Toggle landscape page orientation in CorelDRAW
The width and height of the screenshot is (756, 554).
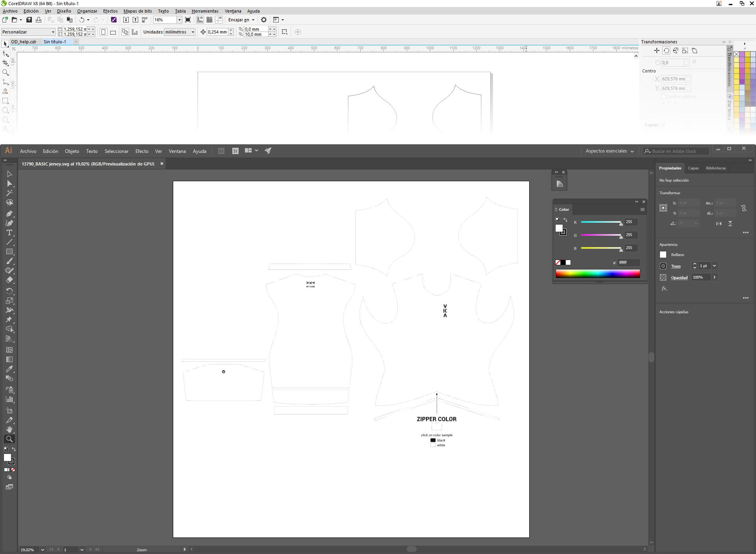pos(113,32)
